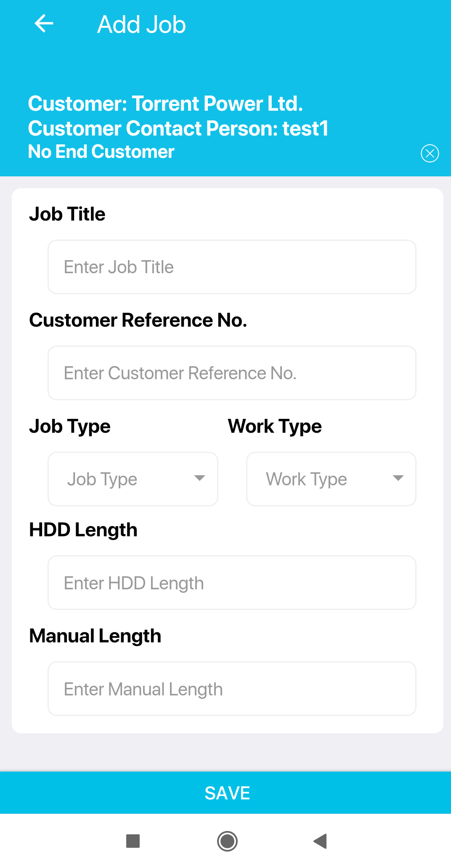Focus the Customer Reference No. field
The height and width of the screenshot is (868, 451).
(232, 373)
